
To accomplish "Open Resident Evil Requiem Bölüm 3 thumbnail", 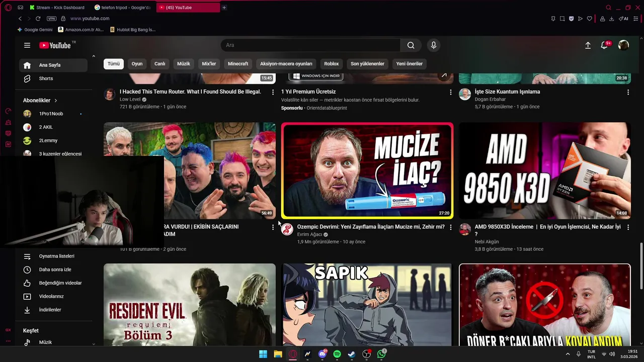I will click(x=190, y=305).
